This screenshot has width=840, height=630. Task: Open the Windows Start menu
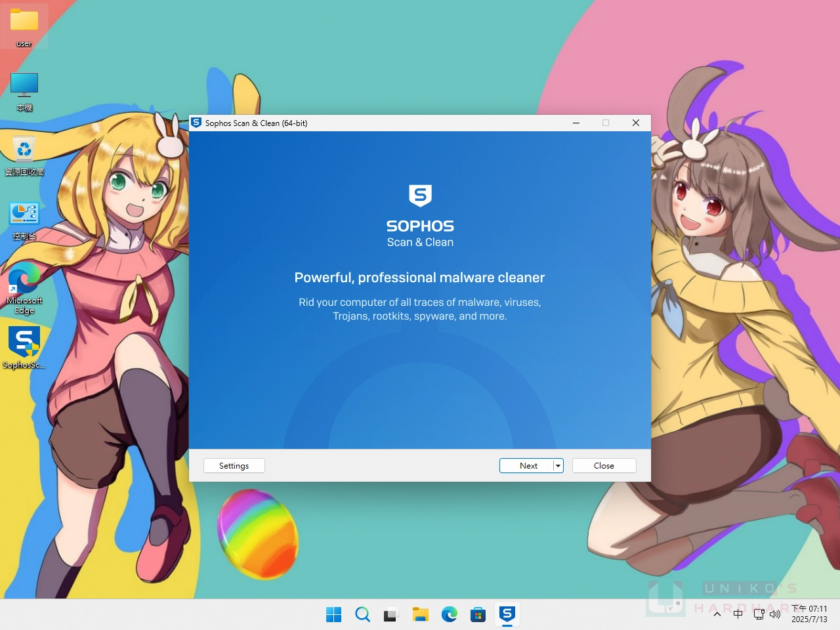tap(333, 614)
